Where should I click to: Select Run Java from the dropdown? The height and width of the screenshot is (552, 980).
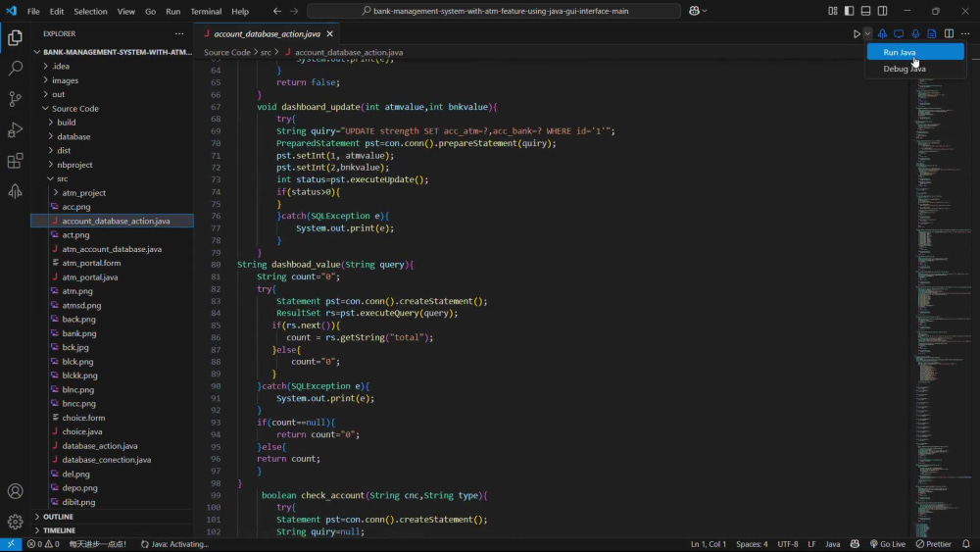915,53
